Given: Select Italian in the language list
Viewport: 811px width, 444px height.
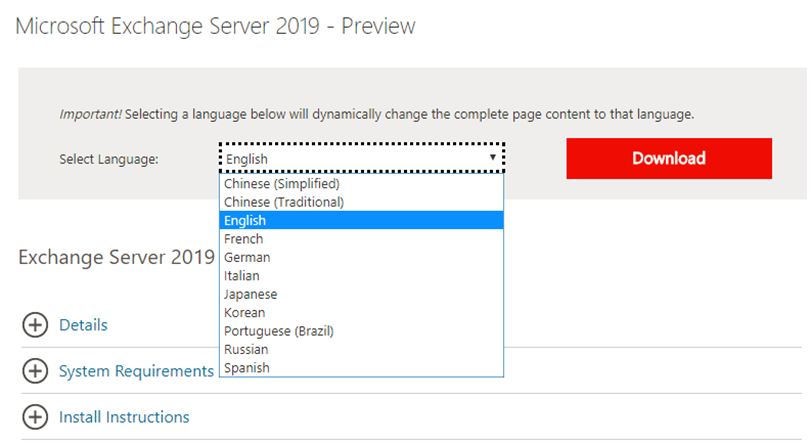Looking at the screenshot, I should [x=361, y=276].
